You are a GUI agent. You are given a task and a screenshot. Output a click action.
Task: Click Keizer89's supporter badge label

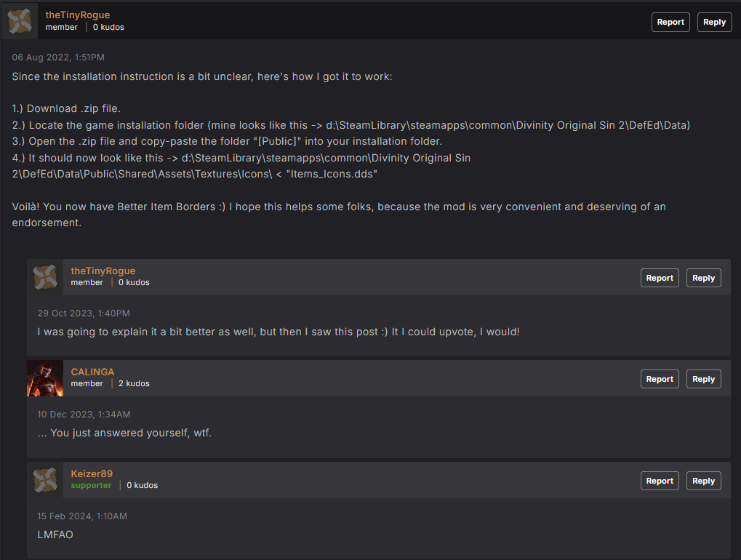91,485
